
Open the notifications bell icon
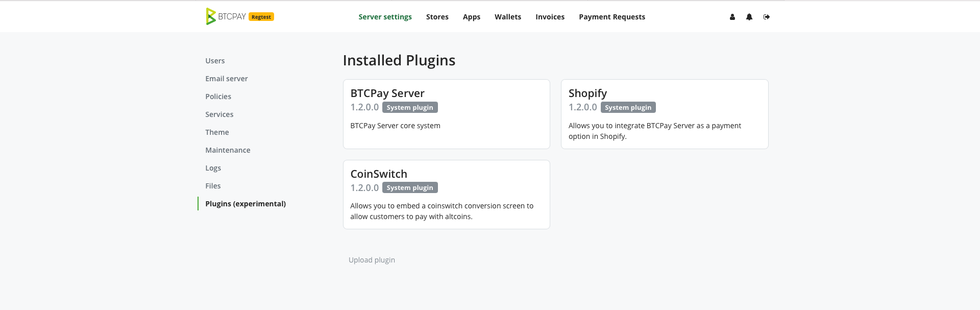click(x=749, y=17)
